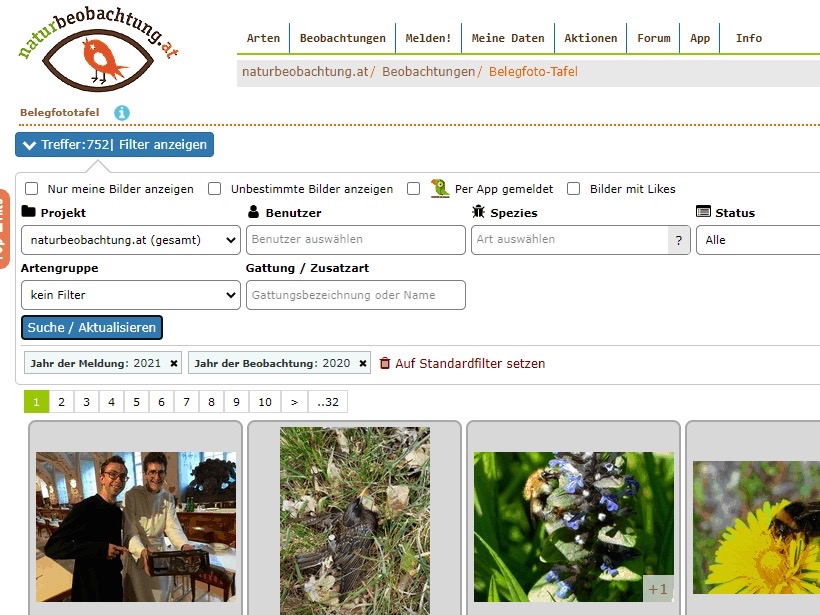
Task: Toggle Bilder mit Likes checkbox
Action: pos(574,188)
